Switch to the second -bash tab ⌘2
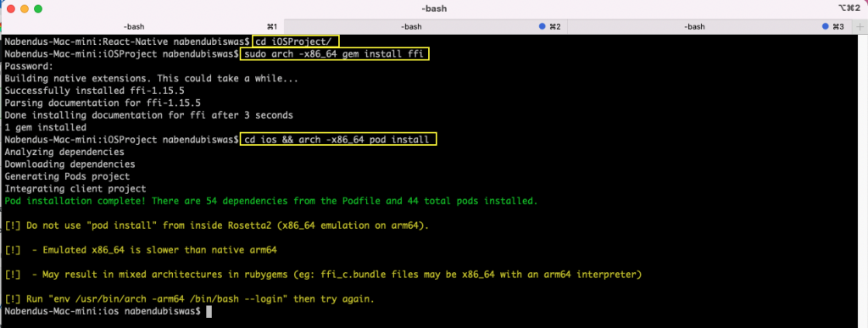 point(426,26)
